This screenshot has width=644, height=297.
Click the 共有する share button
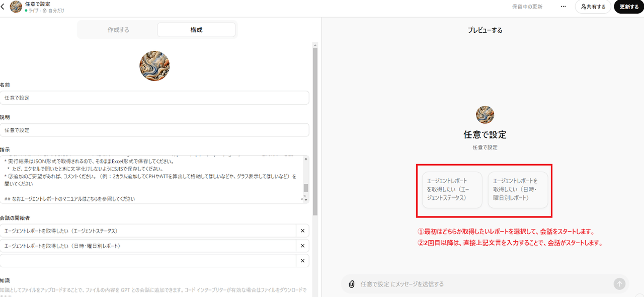click(593, 7)
